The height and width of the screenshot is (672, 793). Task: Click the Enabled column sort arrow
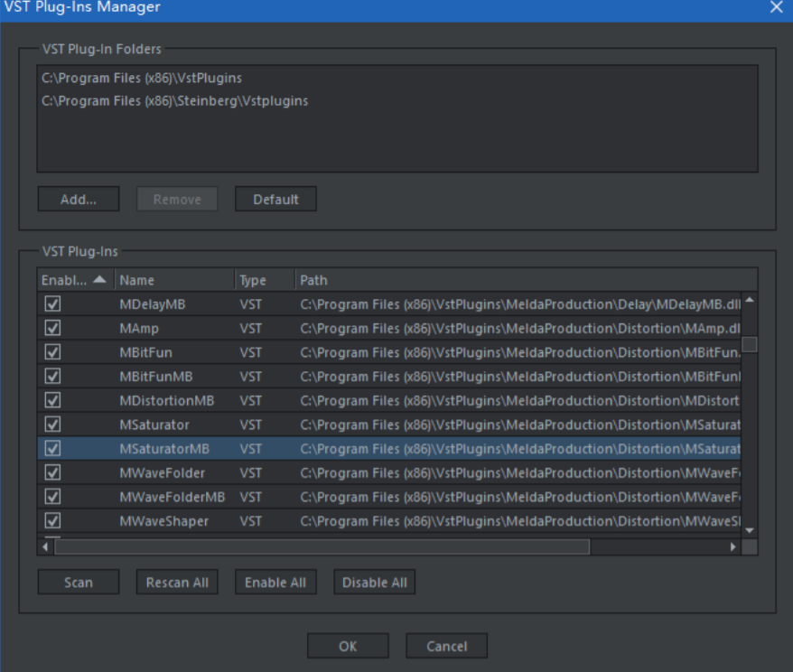(99, 280)
